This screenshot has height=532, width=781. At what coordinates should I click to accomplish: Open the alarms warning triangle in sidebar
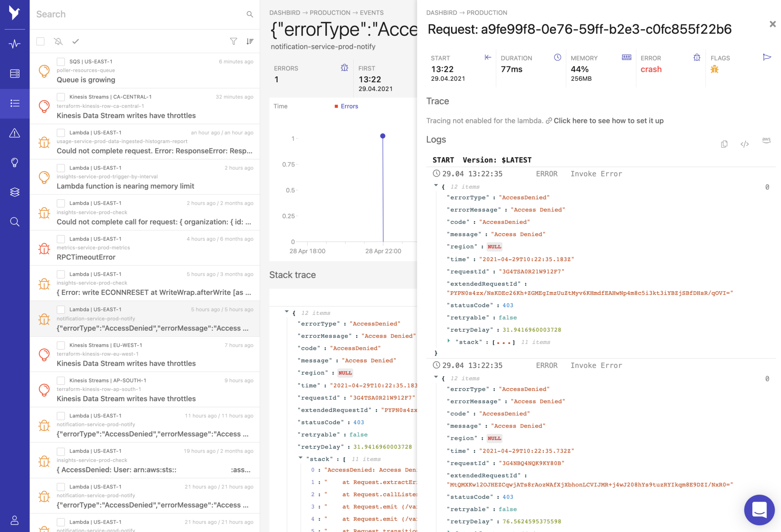click(14, 133)
